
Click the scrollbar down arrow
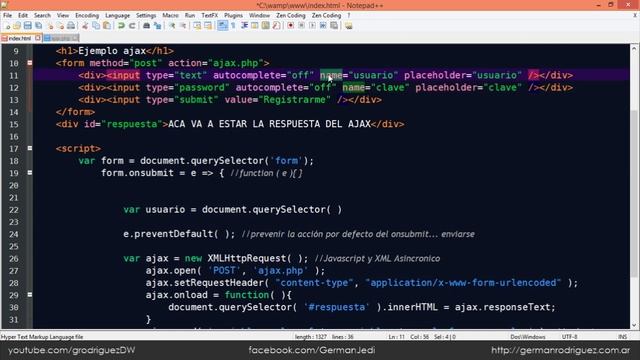point(634,325)
